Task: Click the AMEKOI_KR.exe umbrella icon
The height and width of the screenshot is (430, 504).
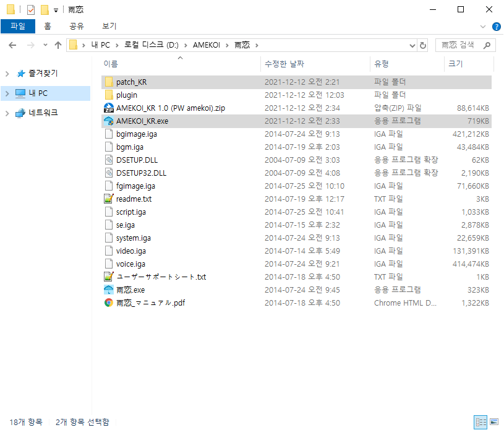Action: 109,121
